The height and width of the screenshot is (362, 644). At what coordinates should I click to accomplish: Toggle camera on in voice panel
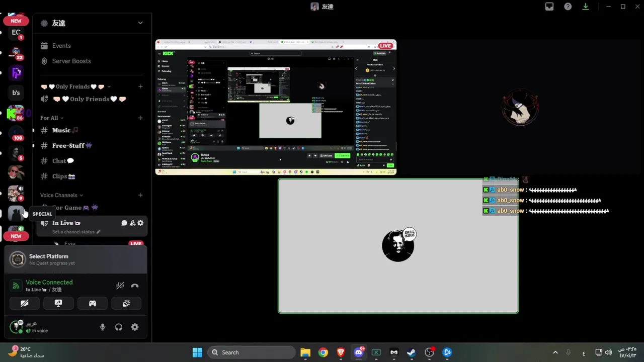pyautogui.click(x=25, y=303)
